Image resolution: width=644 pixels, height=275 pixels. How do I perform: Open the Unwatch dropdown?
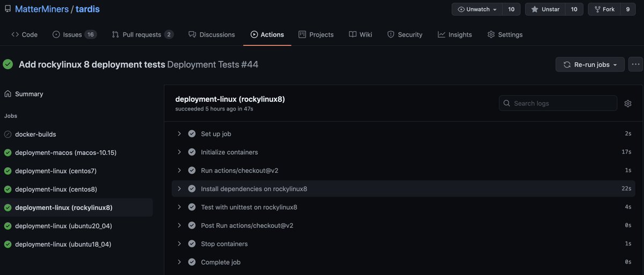[477, 9]
